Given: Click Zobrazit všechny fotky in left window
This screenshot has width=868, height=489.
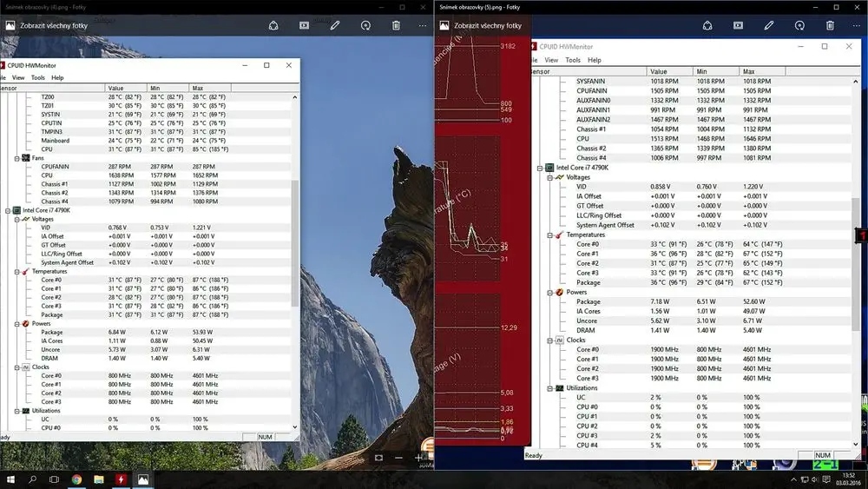Looking at the screenshot, I should click(x=54, y=25).
